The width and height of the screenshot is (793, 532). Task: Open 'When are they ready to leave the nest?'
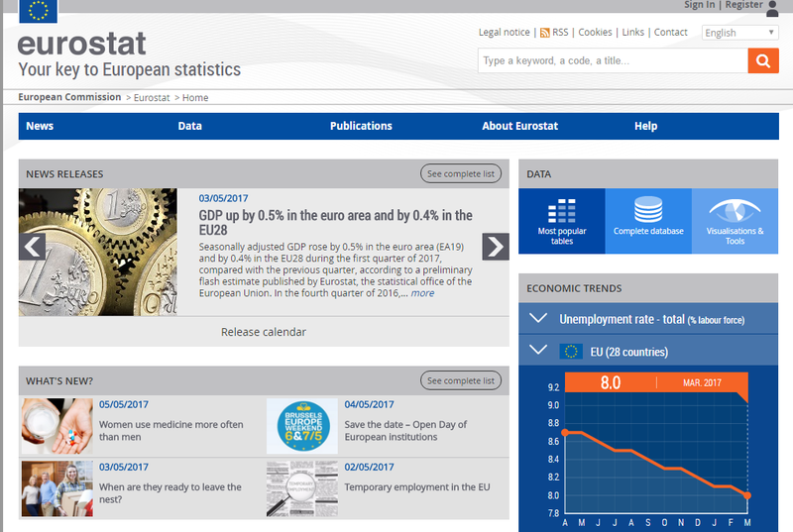click(x=170, y=493)
